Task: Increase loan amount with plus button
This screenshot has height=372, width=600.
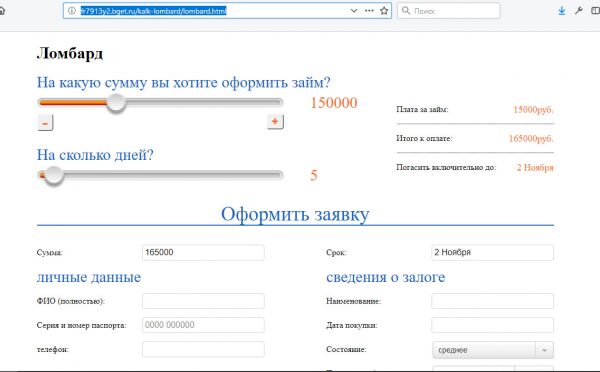Action: [x=275, y=122]
